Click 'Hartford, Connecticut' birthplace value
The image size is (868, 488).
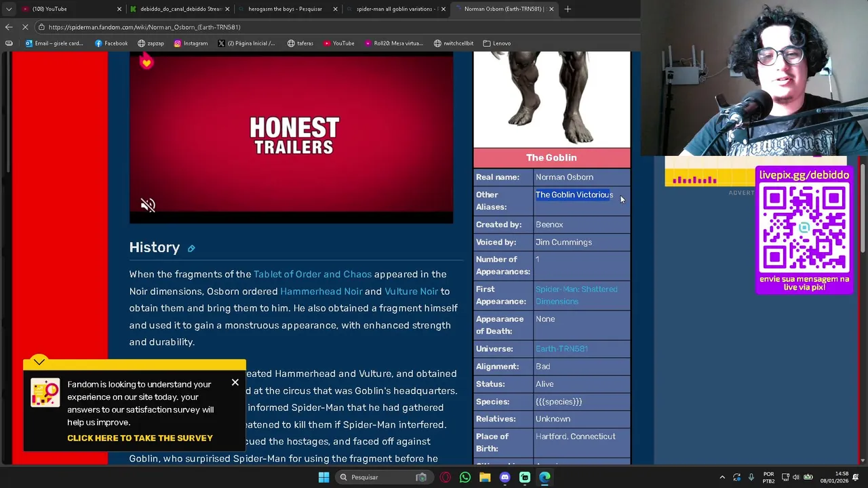(576, 436)
